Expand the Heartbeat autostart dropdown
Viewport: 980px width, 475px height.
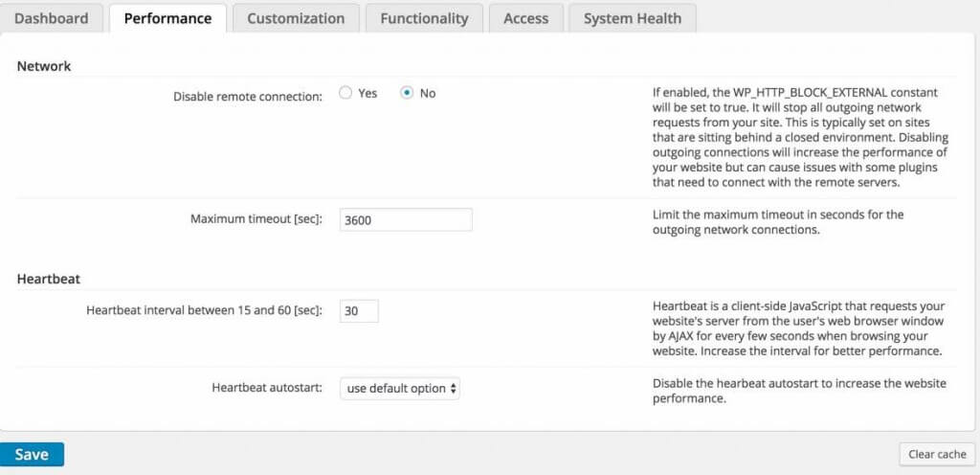pos(400,388)
